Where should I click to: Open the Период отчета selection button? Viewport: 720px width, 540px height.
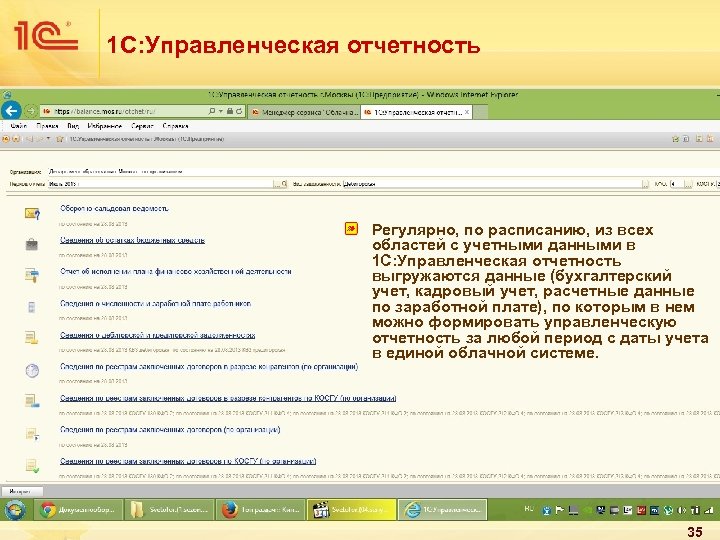tap(277, 184)
